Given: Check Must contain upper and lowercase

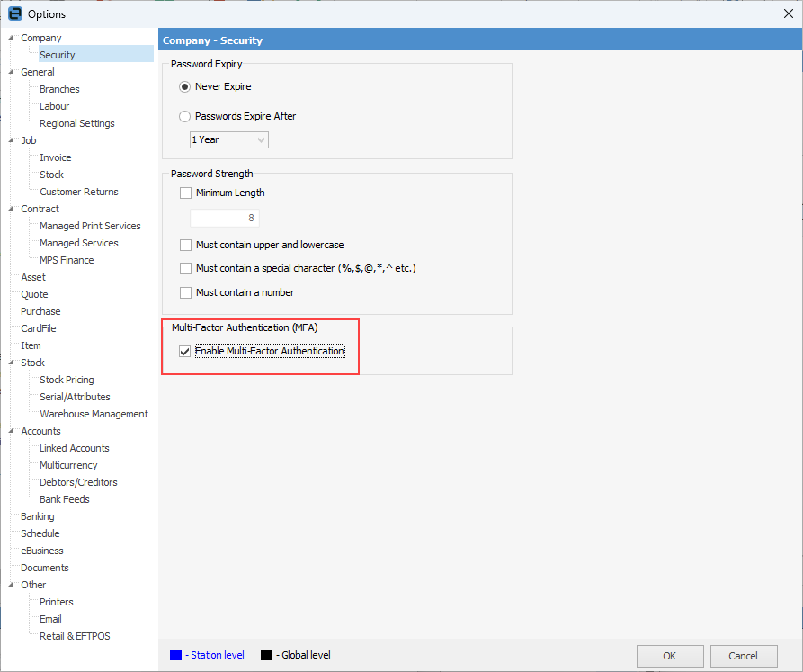Looking at the screenshot, I should [185, 246].
